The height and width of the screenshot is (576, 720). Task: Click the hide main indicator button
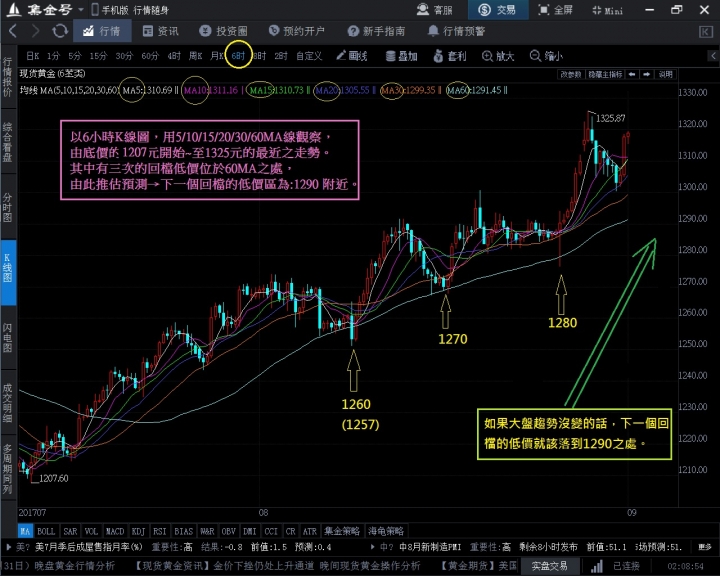coord(605,74)
